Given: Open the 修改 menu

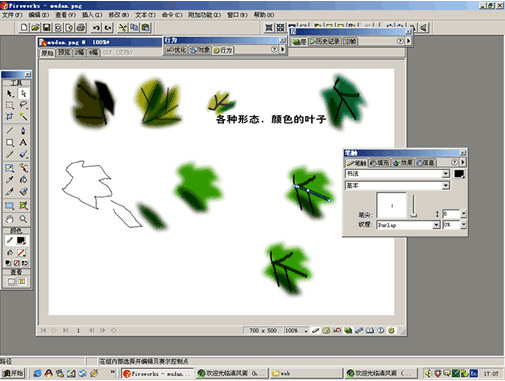Looking at the screenshot, I should (119, 15).
